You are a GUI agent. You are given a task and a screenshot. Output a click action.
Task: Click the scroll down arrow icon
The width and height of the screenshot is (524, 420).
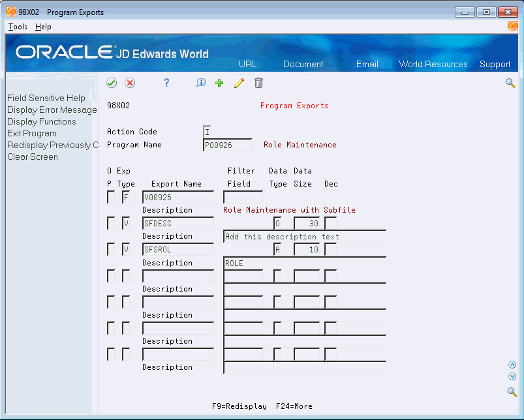coord(512,376)
